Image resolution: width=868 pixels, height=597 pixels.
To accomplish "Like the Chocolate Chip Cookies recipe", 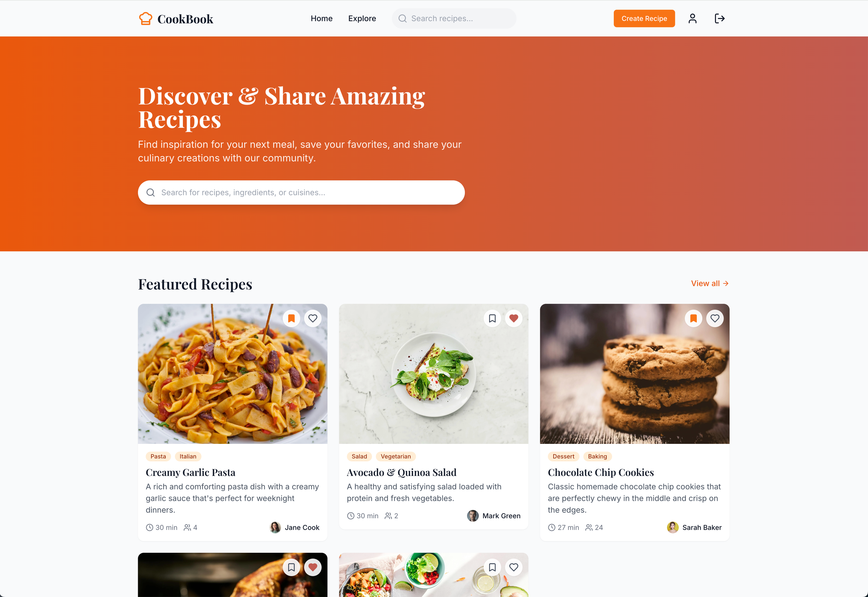I will pyautogui.click(x=714, y=318).
